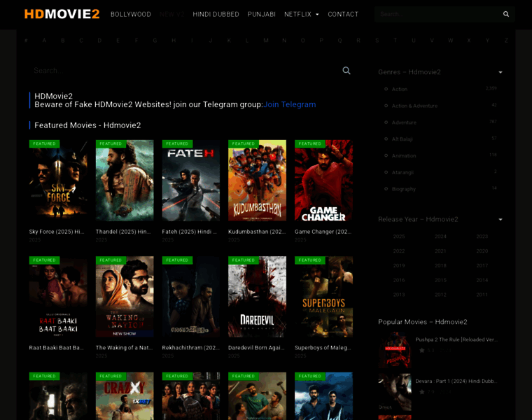
Task: Open the Sky Force poster thumbnail
Action: click(58, 181)
